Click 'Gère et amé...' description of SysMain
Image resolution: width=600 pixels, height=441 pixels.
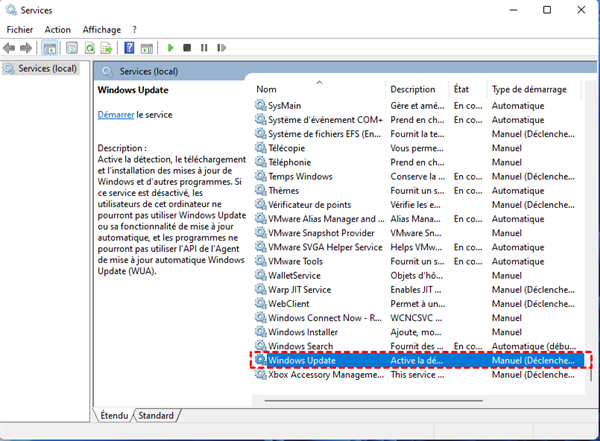point(417,105)
